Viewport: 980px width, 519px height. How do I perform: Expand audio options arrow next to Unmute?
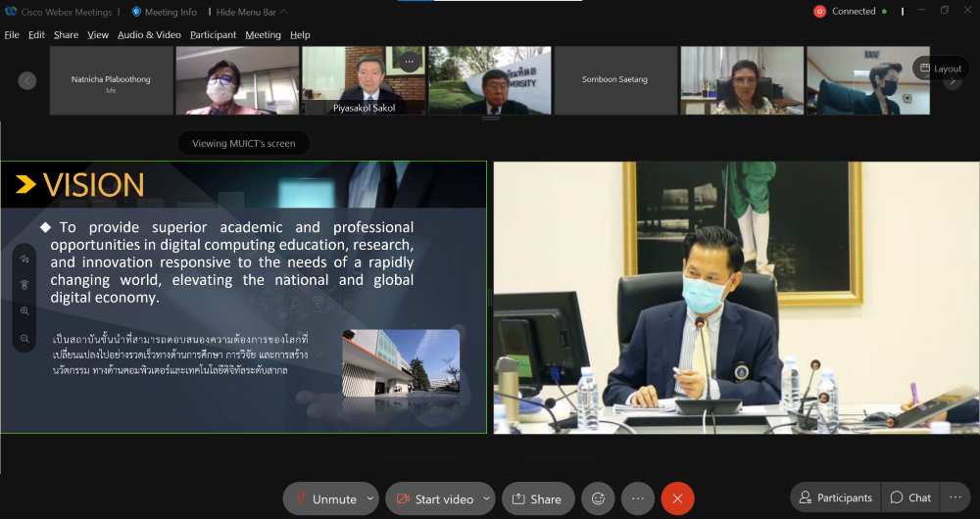[369, 498]
